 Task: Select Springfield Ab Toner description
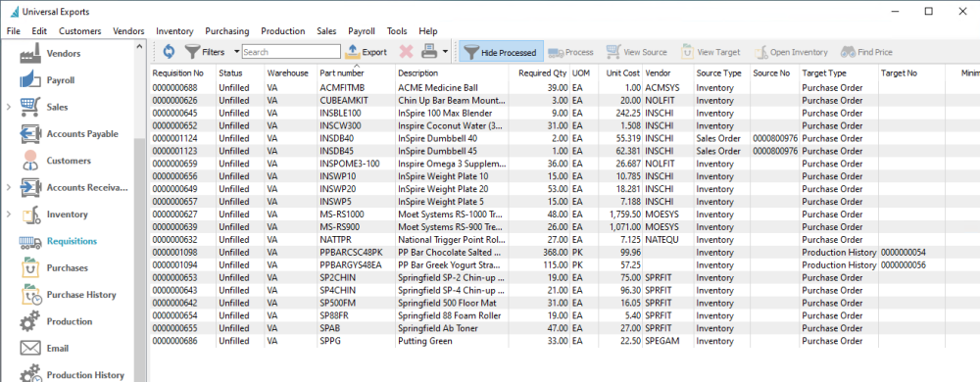pos(437,328)
